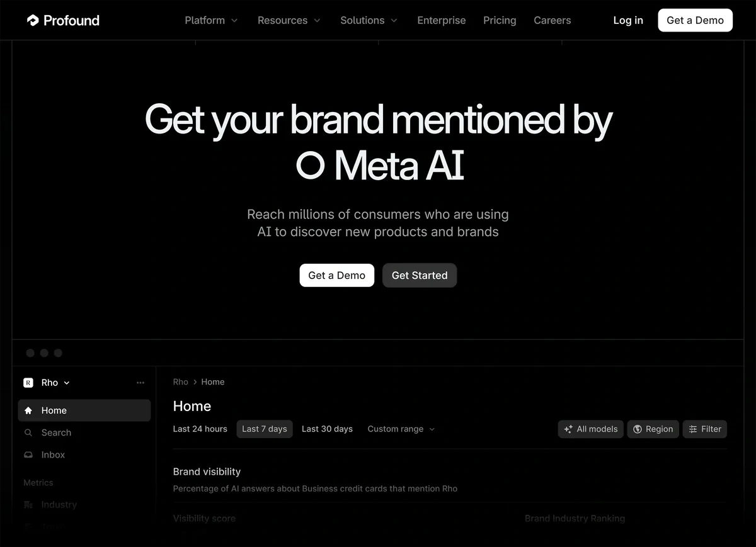This screenshot has height=547, width=756.
Task: Click the Meta AI circle icon
Action: pos(310,165)
